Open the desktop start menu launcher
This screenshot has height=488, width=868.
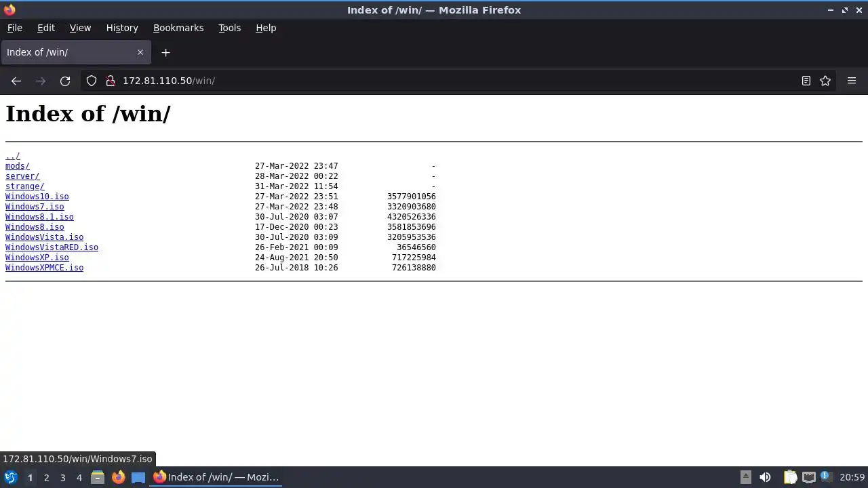pyautogui.click(x=11, y=477)
